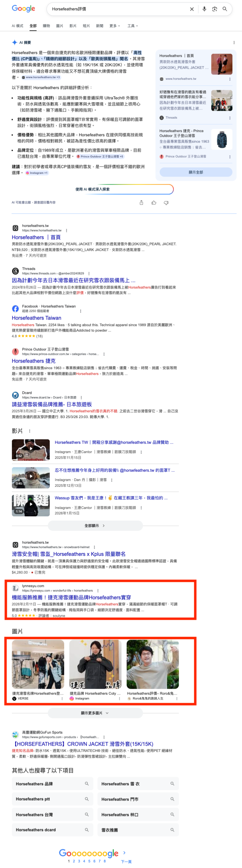Screen dimensions: 242x868
Task: Search related term 雪衣推薦
Action: [x=138, y=830]
